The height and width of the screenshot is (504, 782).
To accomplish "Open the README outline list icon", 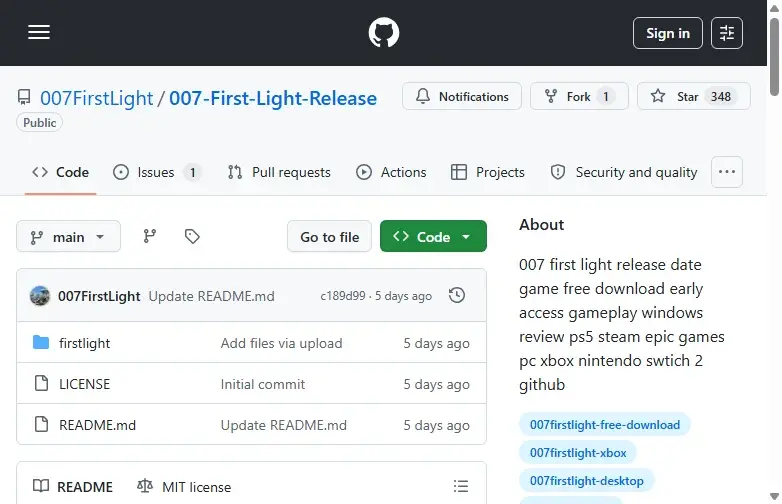I will [x=461, y=486].
